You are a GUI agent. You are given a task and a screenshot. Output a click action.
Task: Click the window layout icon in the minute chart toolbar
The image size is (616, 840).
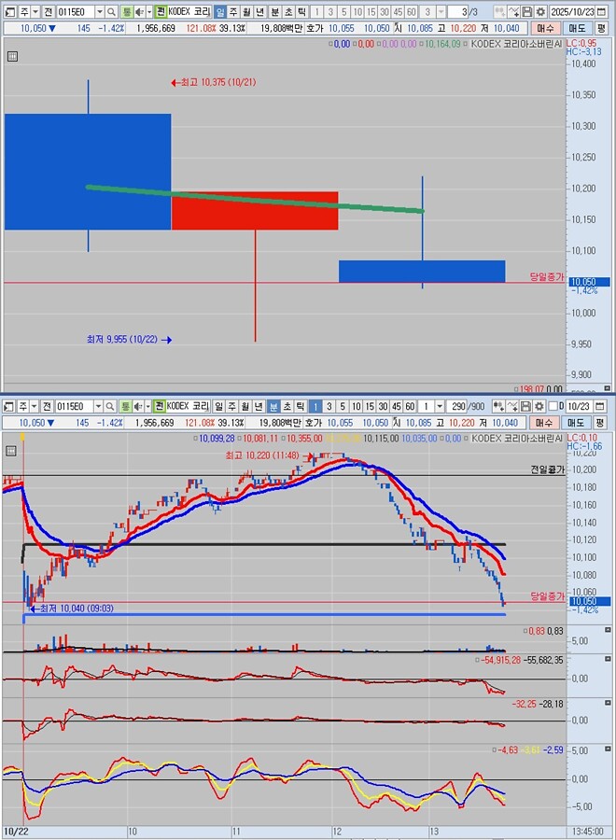(9, 406)
